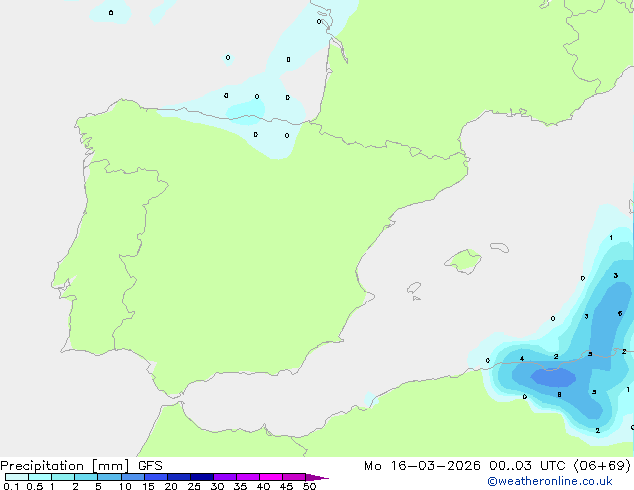Open the weatheronline.co.uk credit link
Image resolution: width=634 pixels, height=490 pixels.
click(x=550, y=481)
